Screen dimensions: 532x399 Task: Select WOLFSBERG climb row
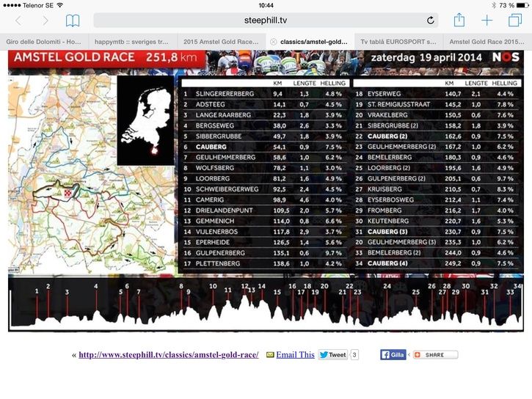265,168
